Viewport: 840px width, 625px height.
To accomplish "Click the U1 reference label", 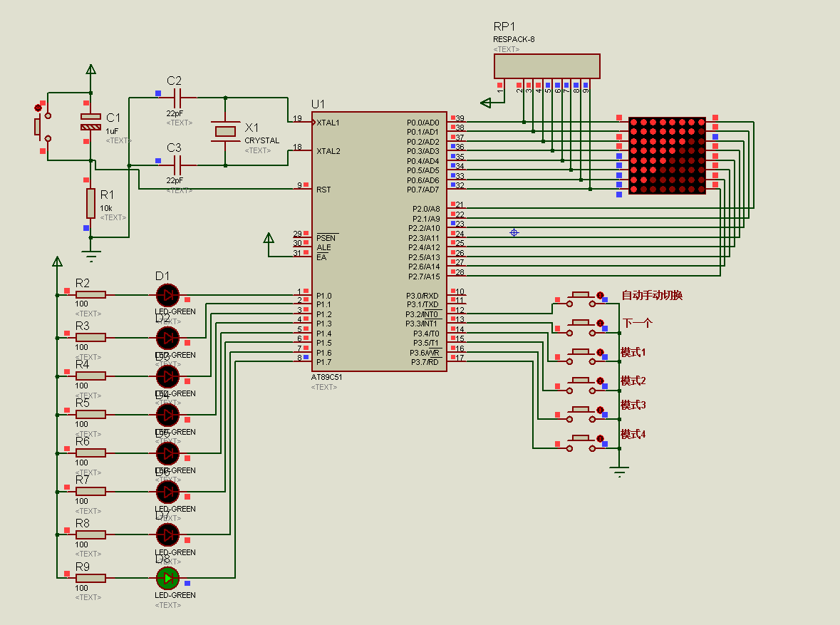I will 318,104.
